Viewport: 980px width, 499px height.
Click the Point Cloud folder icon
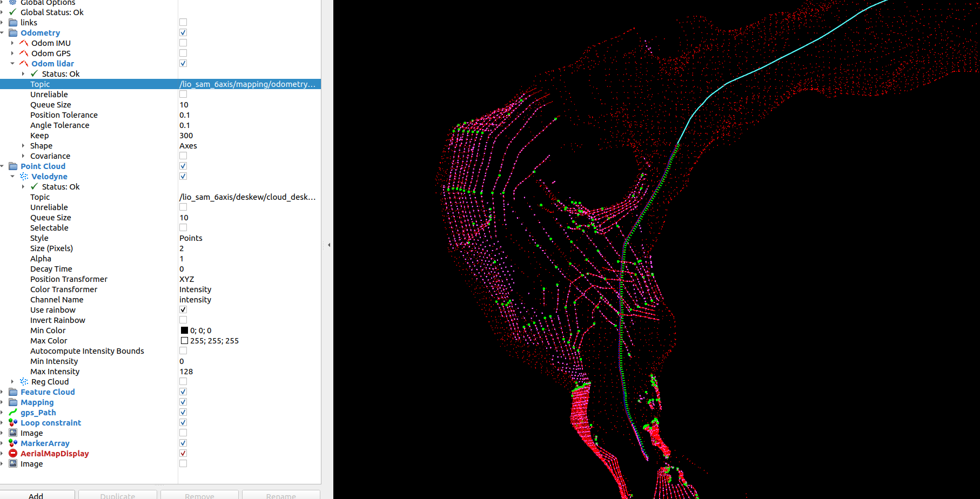coord(13,166)
